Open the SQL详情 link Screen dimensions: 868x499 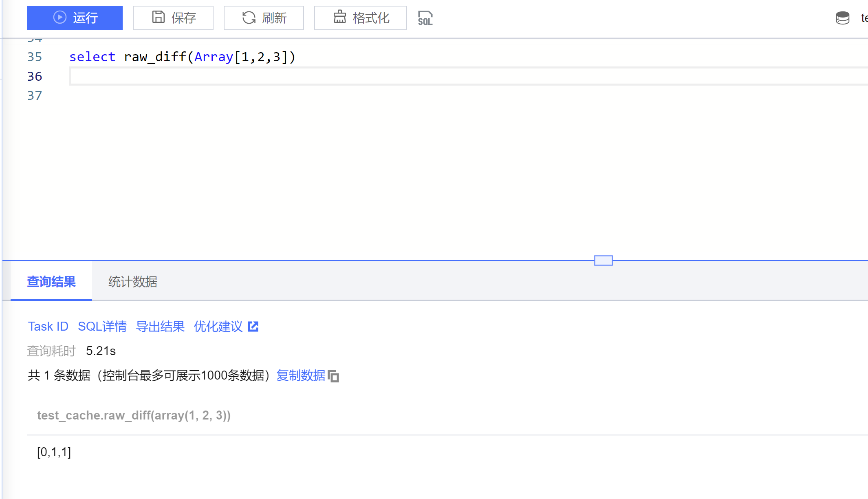pyautogui.click(x=102, y=327)
